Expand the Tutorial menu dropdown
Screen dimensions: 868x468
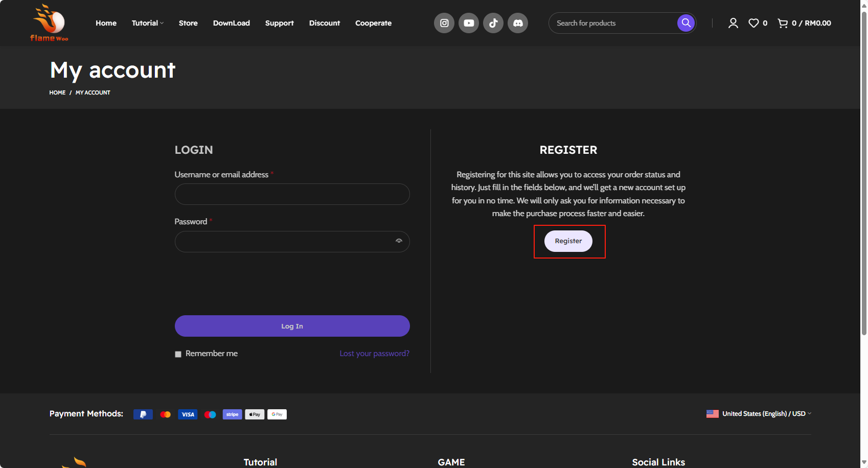click(x=147, y=23)
